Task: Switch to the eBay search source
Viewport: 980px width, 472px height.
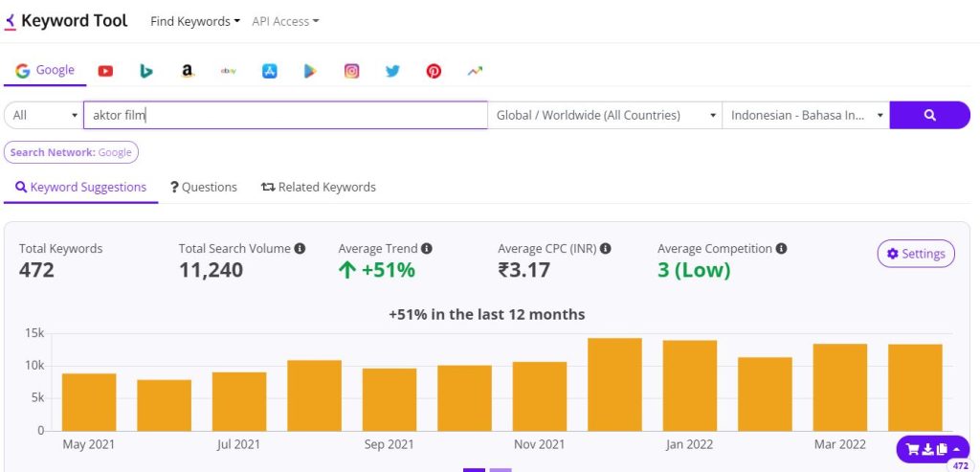Action: pos(229,71)
